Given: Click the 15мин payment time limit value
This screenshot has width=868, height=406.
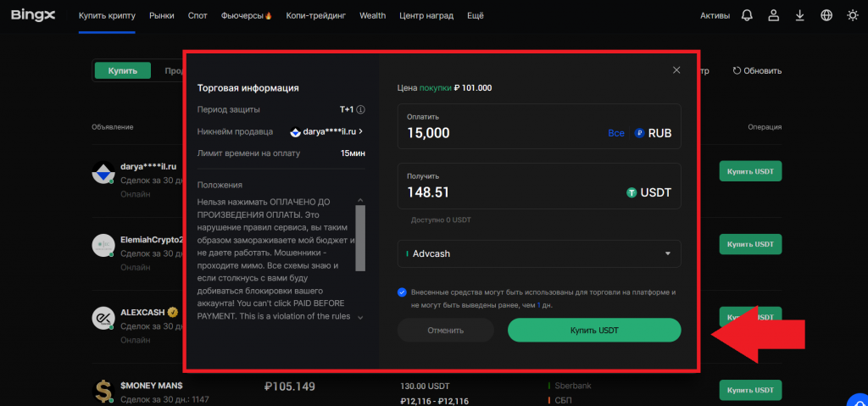Looking at the screenshot, I should pyautogui.click(x=353, y=153).
